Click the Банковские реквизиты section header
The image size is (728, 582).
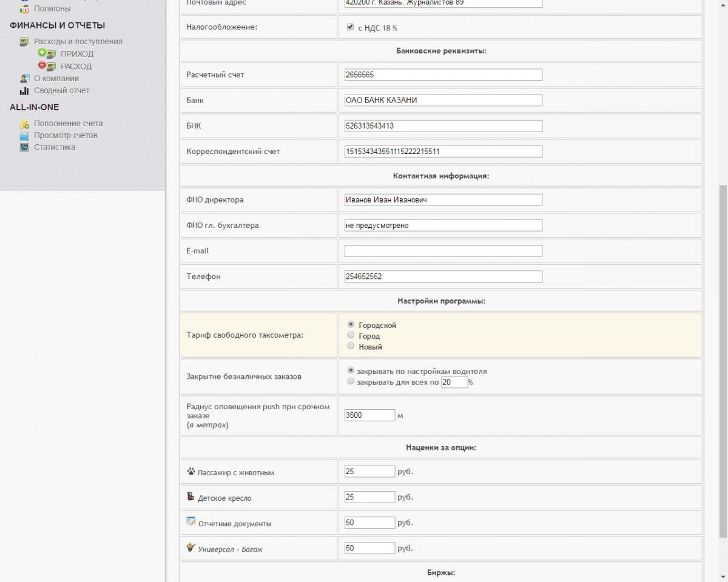pos(441,51)
